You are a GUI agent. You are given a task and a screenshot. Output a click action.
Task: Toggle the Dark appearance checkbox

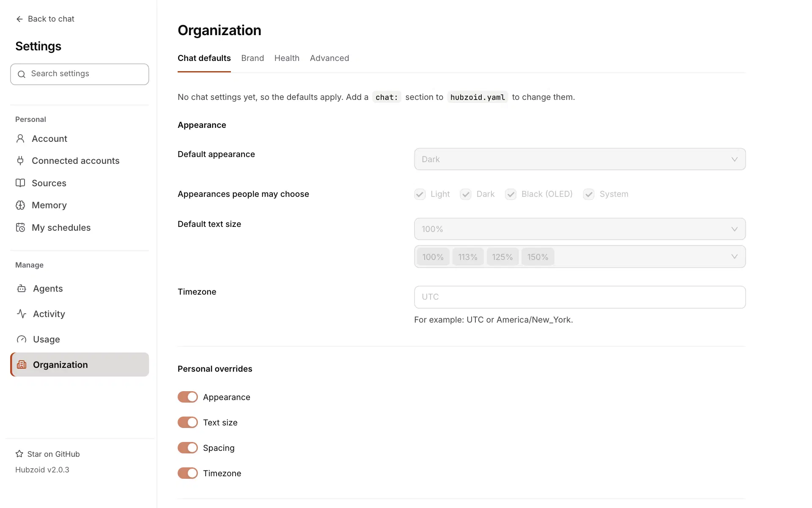pos(466,194)
